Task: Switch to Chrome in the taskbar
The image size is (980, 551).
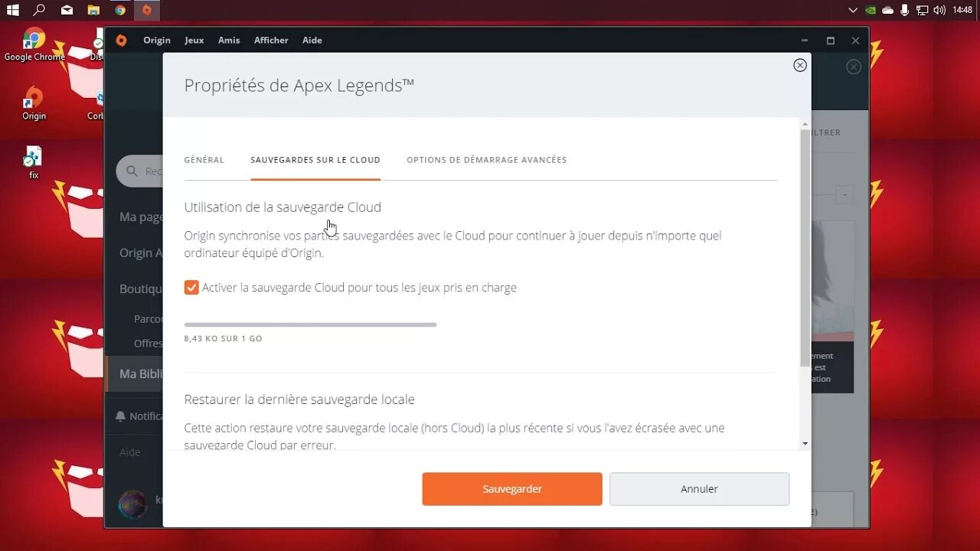Action: pos(120,10)
